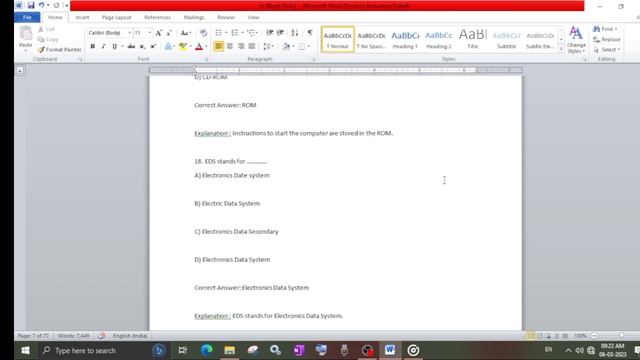Click the word count in status bar
640x360 pixels.
coord(73,336)
